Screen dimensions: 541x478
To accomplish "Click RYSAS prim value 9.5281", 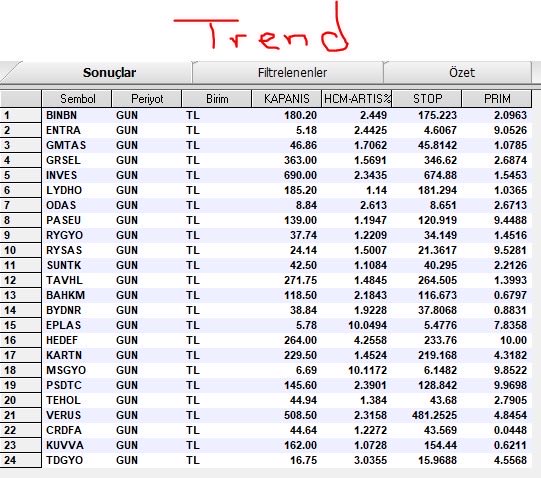I will click(510, 250).
